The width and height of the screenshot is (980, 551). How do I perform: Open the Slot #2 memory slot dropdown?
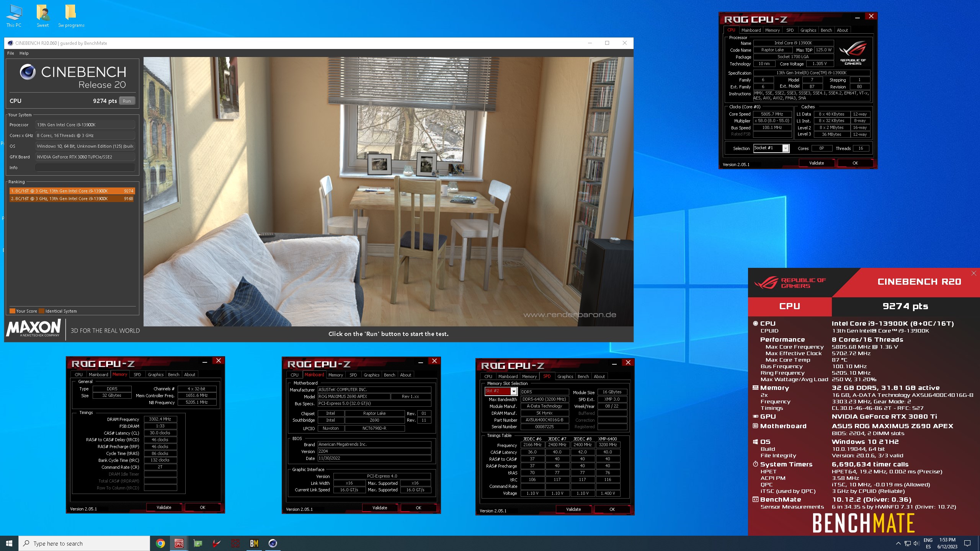pos(501,391)
